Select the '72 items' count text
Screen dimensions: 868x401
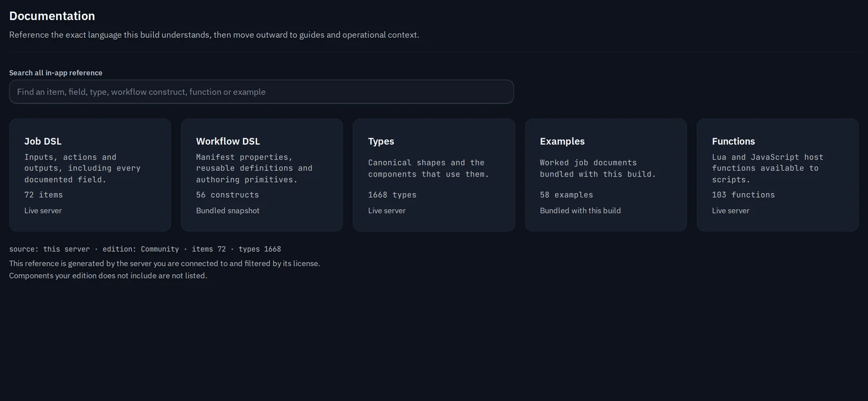click(x=43, y=195)
